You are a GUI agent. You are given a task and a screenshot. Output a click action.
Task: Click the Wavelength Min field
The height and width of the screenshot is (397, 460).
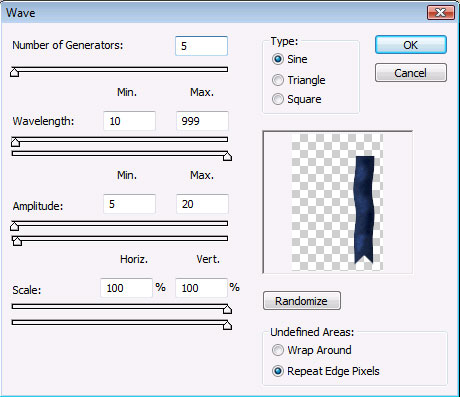129,121
